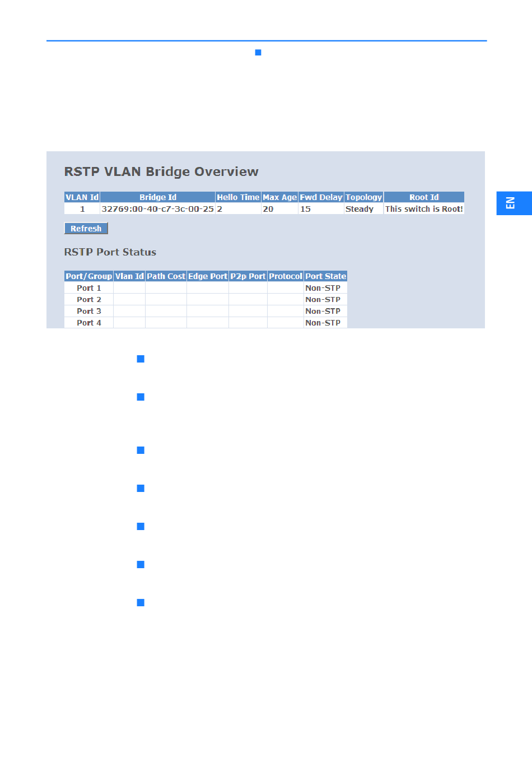Click the Protocol column header
Image resolution: width=532 pixels, height=757 pixels.
286,276
